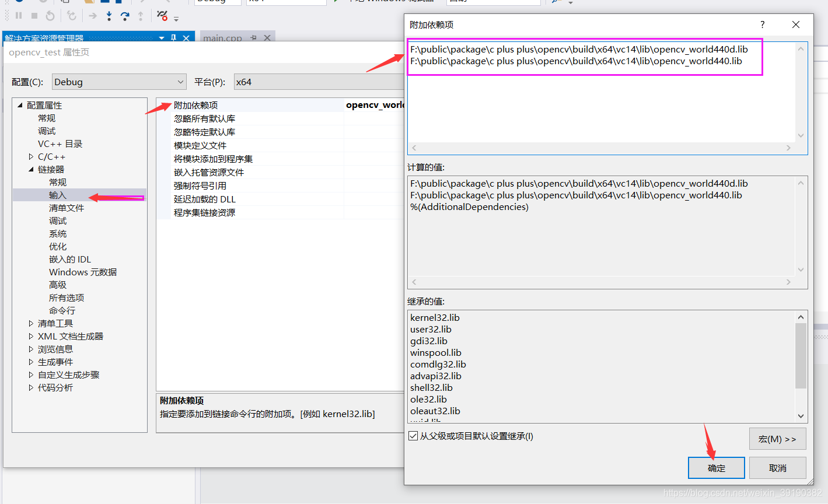This screenshot has height=504, width=828.
Task: Click the Step Out debug icon
Action: 141,16
